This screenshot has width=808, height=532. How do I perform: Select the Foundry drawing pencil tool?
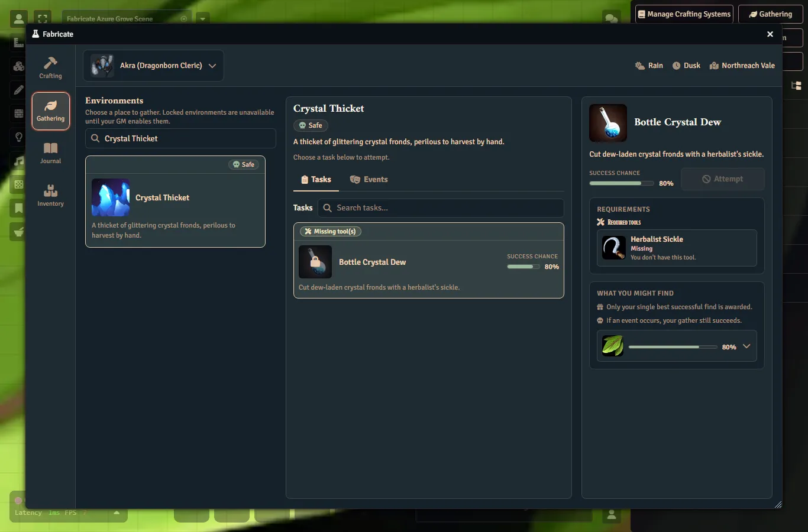[x=18, y=90]
